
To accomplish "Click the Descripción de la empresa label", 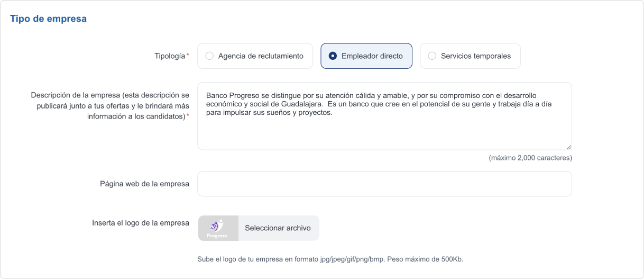I will coord(110,106).
